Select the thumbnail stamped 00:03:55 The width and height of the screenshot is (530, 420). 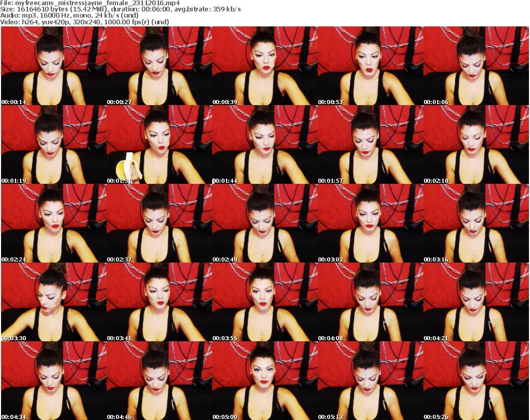pyautogui.click(x=264, y=302)
